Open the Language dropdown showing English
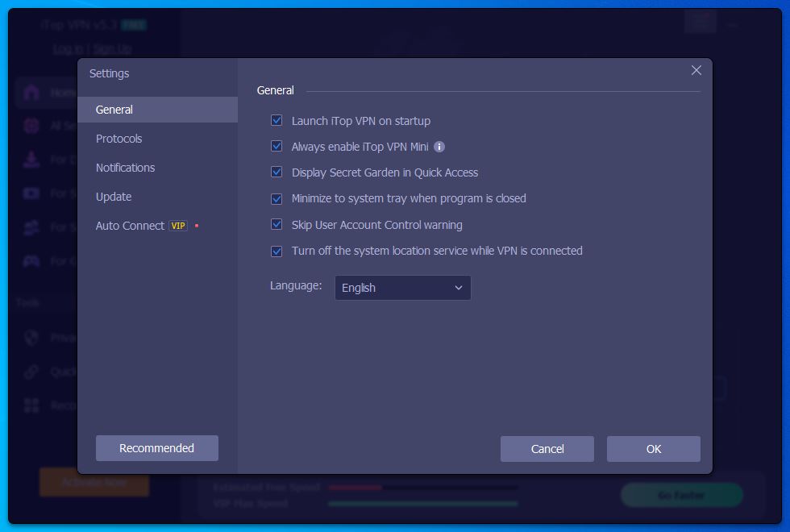 pyautogui.click(x=402, y=288)
